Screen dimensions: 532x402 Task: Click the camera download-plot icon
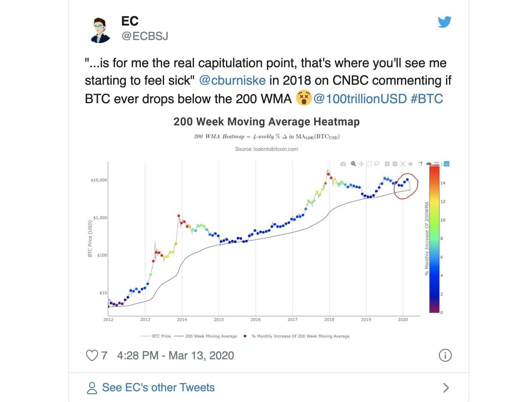(343, 164)
